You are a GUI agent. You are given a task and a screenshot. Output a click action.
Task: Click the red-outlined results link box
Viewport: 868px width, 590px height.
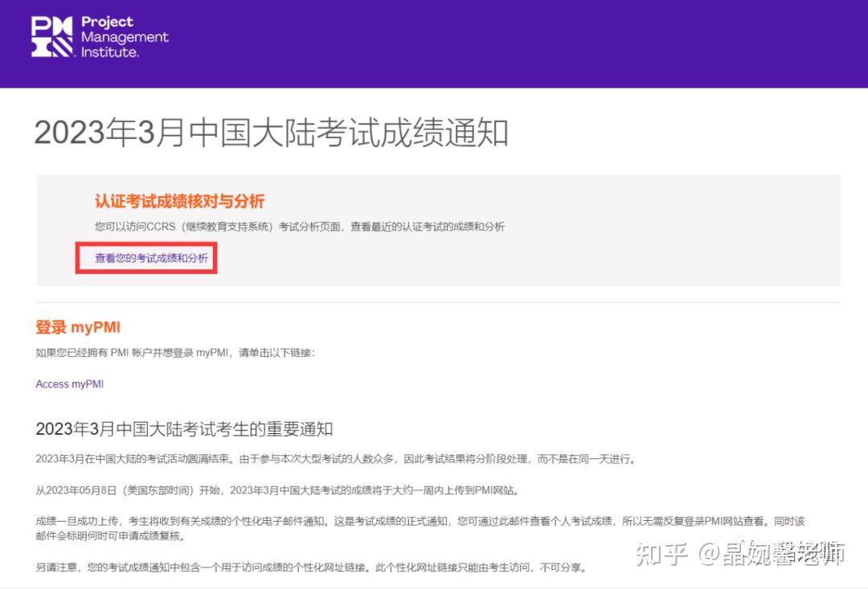[146, 259]
